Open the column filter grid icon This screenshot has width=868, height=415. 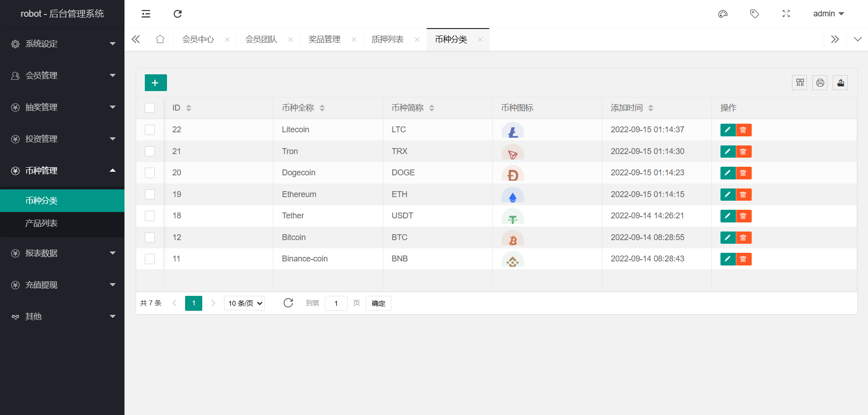point(800,83)
